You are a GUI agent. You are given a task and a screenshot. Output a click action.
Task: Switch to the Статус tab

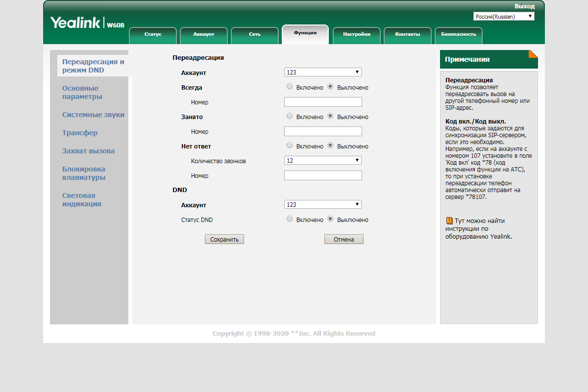153,34
